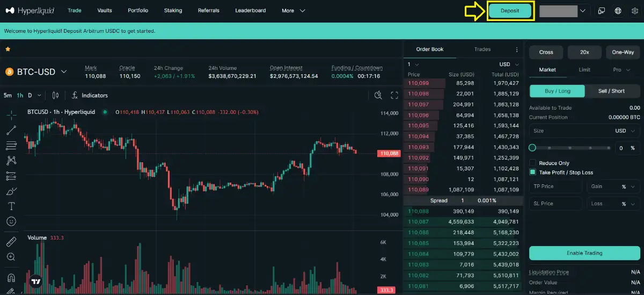Change Loss unit percent dropdown
The width and height of the screenshot is (644, 295).
(x=628, y=204)
